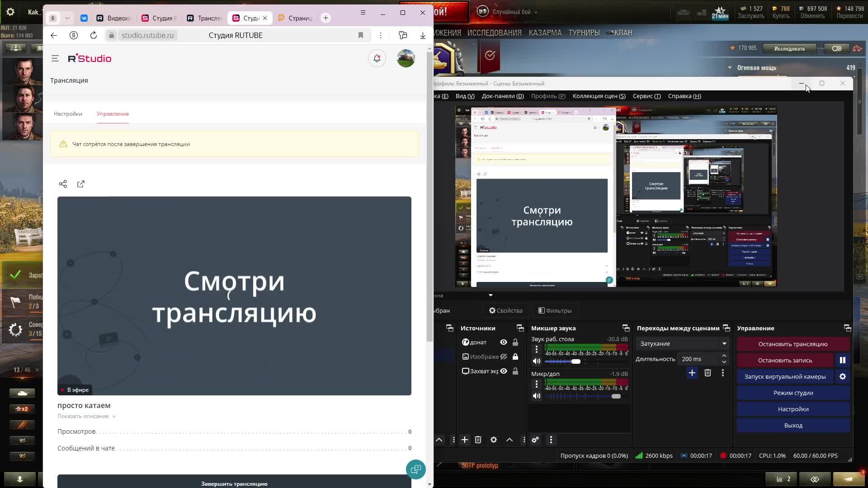Screen dimensions: 868x488
Task: Click Остановить запись button
Action: (785, 360)
